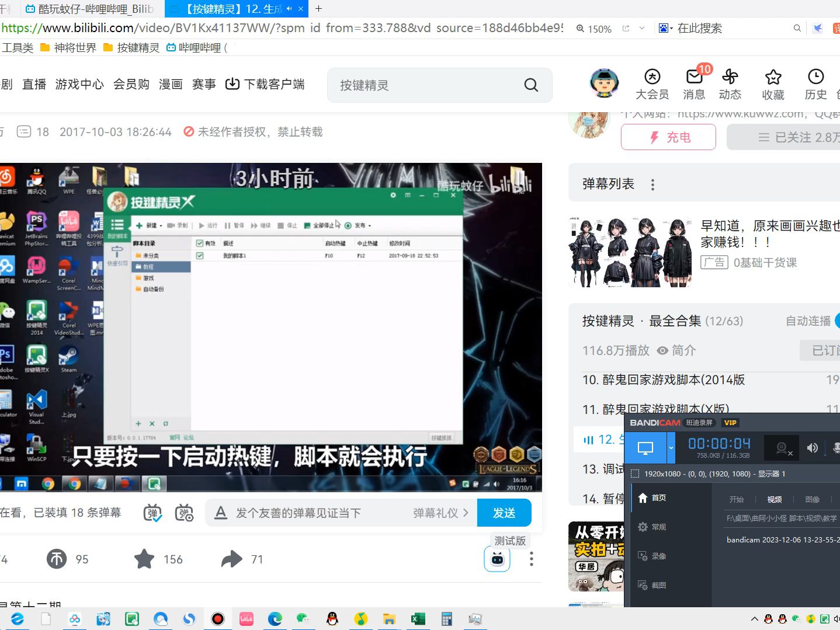Switch to the 视频 tab in Bandicam

pyautogui.click(x=774, y=499)
